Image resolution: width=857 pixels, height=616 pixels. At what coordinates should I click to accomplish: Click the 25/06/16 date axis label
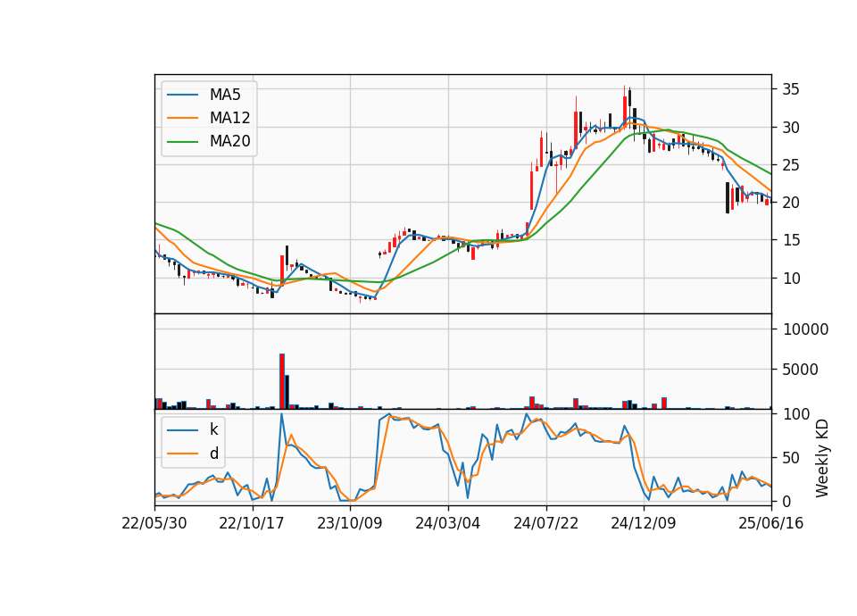pos(771,523)
